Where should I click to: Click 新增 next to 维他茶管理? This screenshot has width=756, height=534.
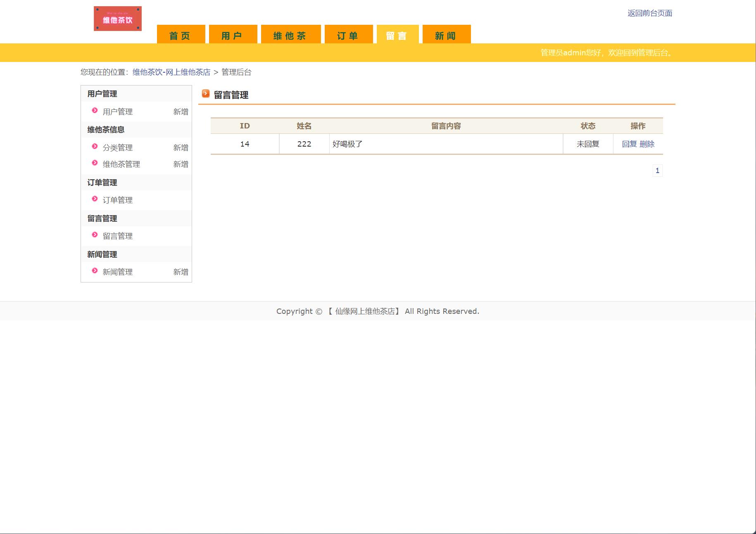(x=181, y=164)
